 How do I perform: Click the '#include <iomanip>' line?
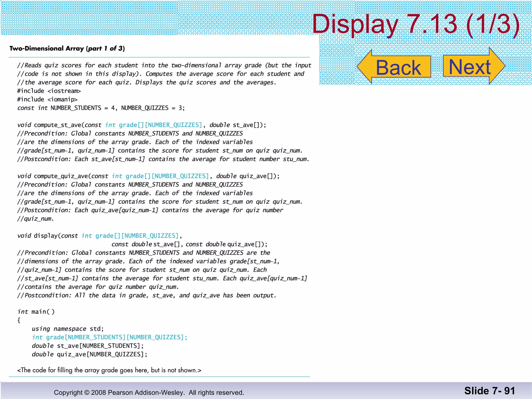[x=47, y=99]
